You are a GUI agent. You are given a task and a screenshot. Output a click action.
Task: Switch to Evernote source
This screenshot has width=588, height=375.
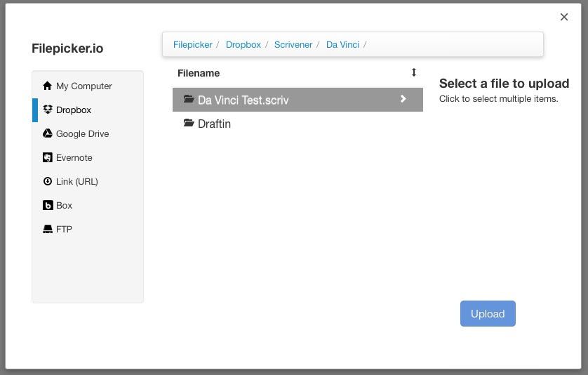(74, 157)
